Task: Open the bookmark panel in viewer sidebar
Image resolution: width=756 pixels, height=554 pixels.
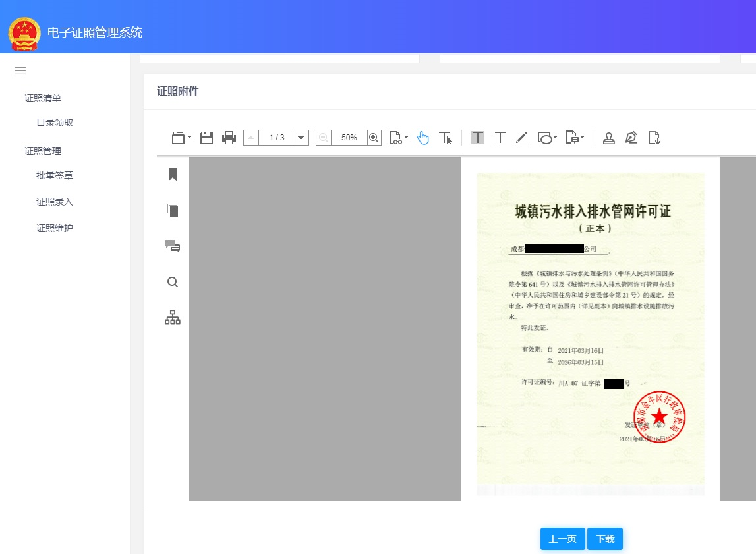Action: [173, 175]
